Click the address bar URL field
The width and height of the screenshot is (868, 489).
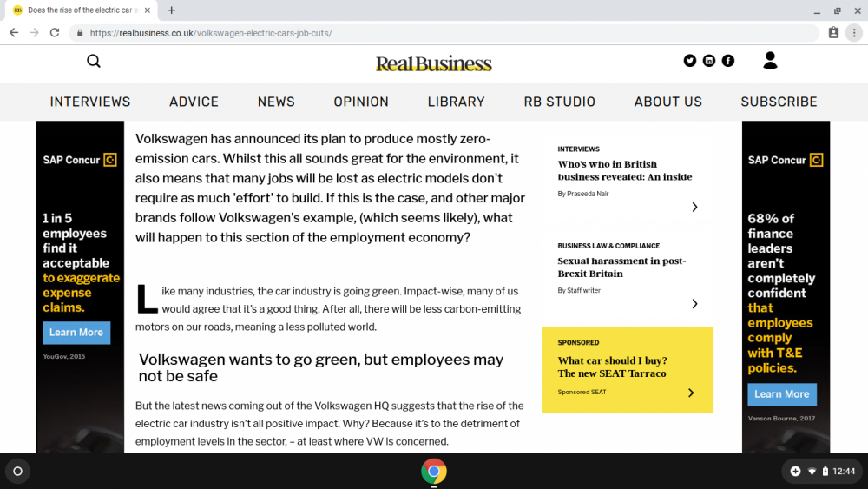[x=444, y=33]
